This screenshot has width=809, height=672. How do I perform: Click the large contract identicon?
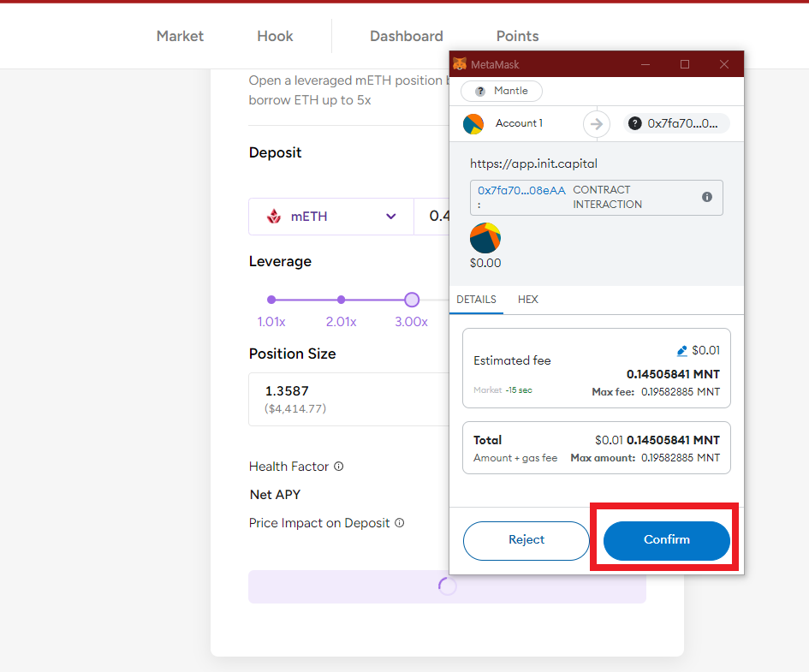pos(485,238)
